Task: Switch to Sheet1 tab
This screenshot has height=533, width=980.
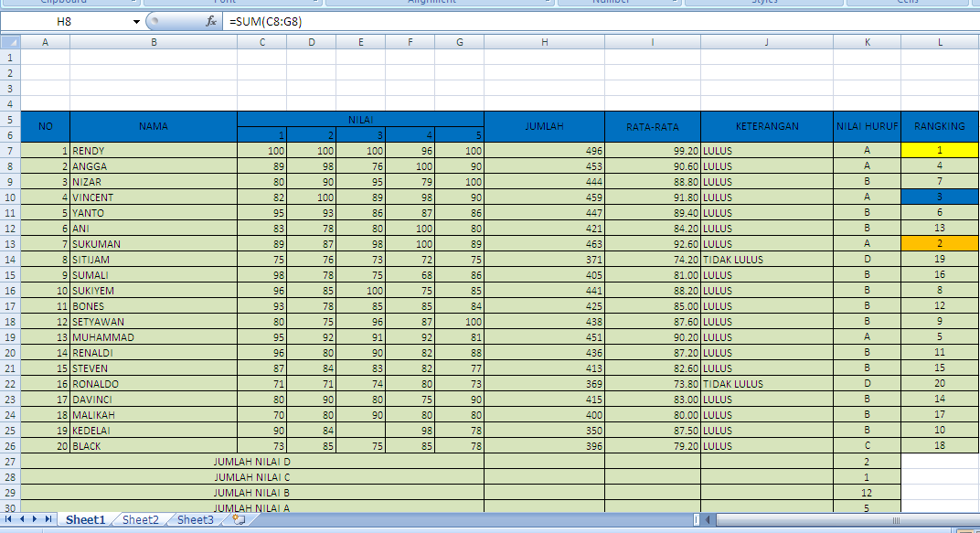Action: (86, 520)
